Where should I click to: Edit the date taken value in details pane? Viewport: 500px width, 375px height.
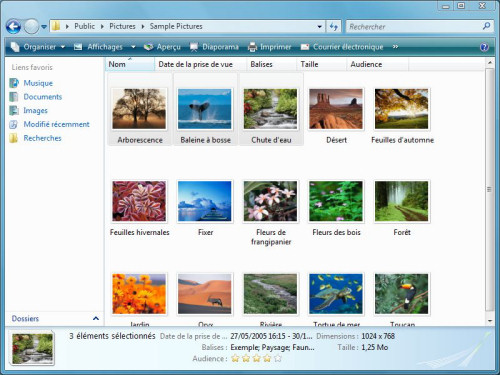coord(271,336)
